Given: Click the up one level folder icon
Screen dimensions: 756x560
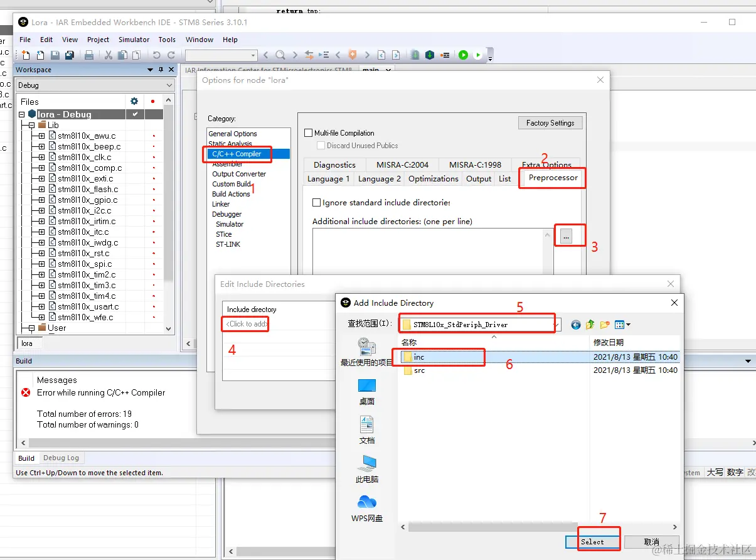Looking at the screenshot, I should (590, 325).
